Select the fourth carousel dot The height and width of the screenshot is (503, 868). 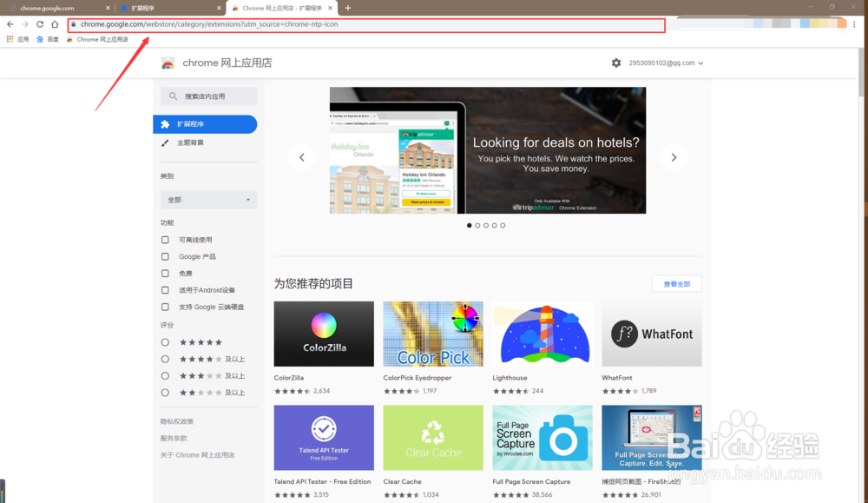pos(495,226)
